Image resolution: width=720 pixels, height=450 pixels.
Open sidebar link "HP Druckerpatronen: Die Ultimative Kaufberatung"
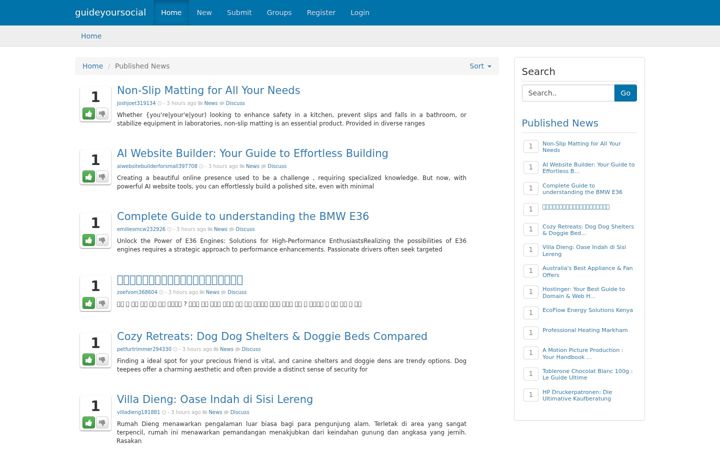pos(577,395)
